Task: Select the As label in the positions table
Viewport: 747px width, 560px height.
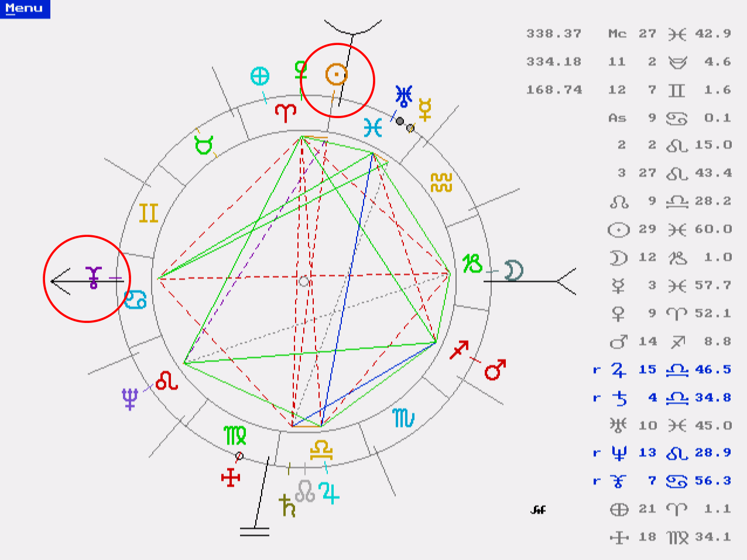Action: coord(617,118)
